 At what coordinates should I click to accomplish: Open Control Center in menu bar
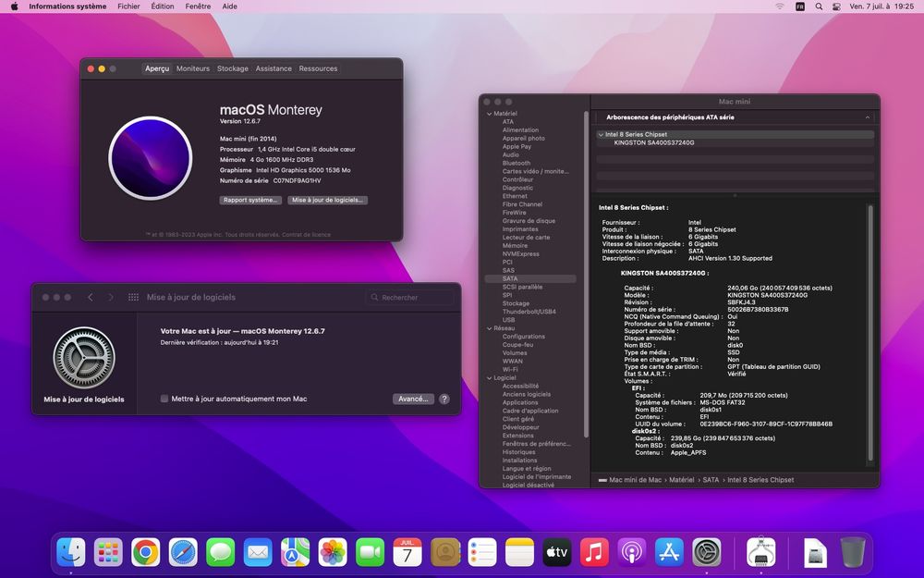836,6
